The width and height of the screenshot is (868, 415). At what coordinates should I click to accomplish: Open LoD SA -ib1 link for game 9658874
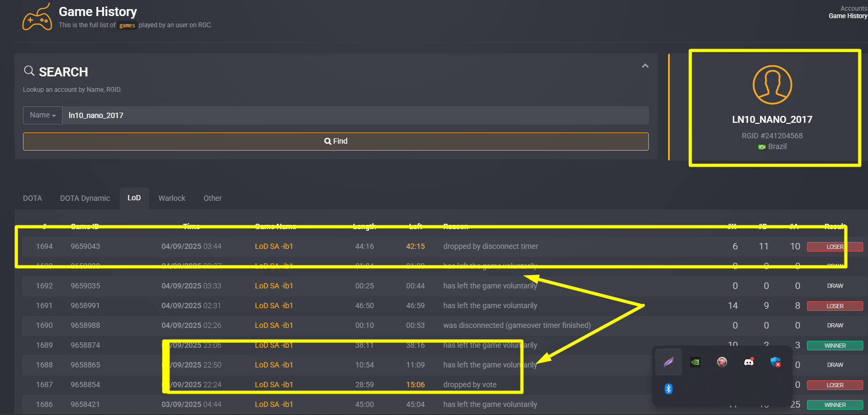tap(274, 345)
